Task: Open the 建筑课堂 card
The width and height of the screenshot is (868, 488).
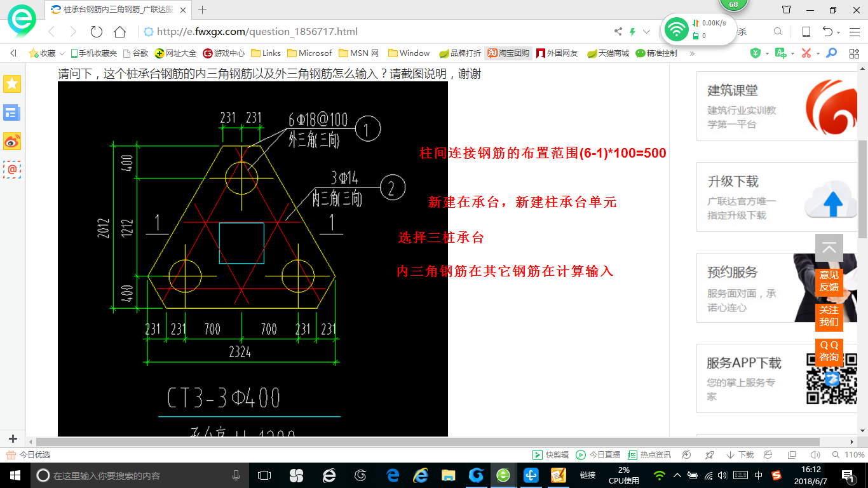Action: point(777,105)
